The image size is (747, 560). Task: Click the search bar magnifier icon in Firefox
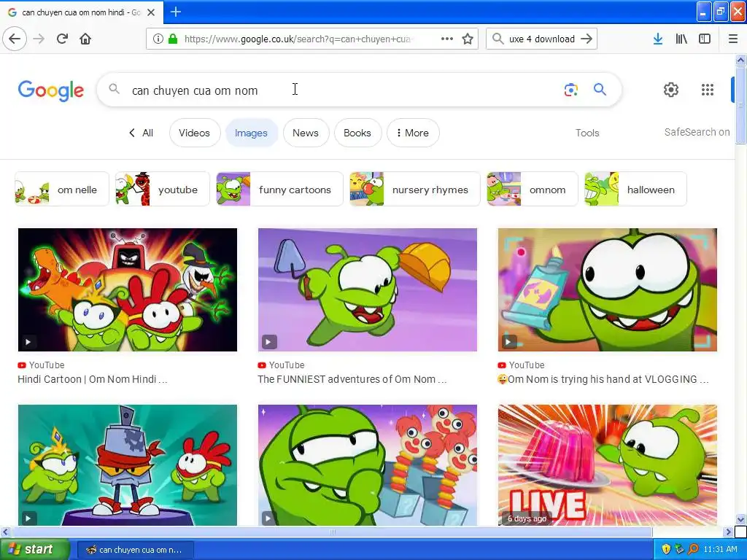click(x=498, y=39)
